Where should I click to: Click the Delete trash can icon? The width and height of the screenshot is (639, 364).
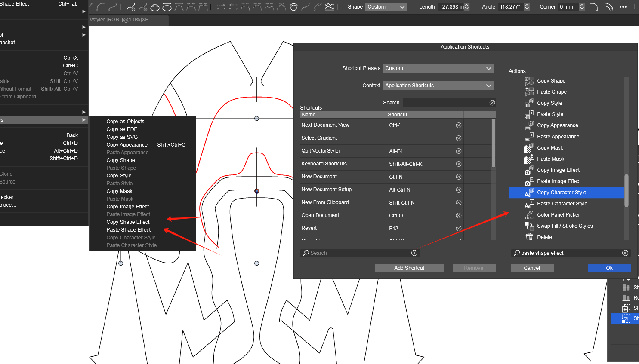point(529,237)
